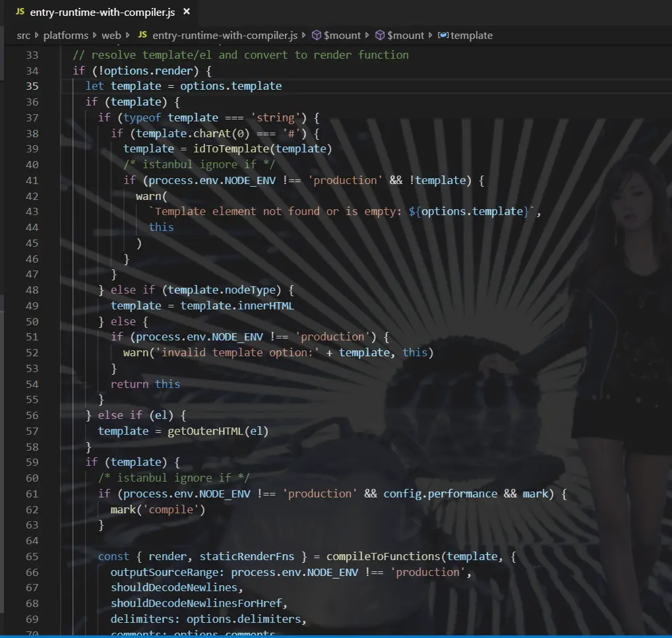Click 'return this' on line 54
The width and height of the screenshot is (672, 638).
pos(145,384)
